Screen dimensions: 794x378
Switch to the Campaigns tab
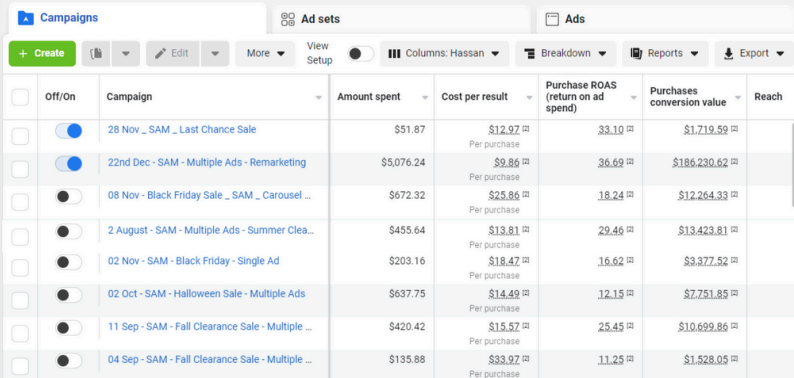[137, 19]
